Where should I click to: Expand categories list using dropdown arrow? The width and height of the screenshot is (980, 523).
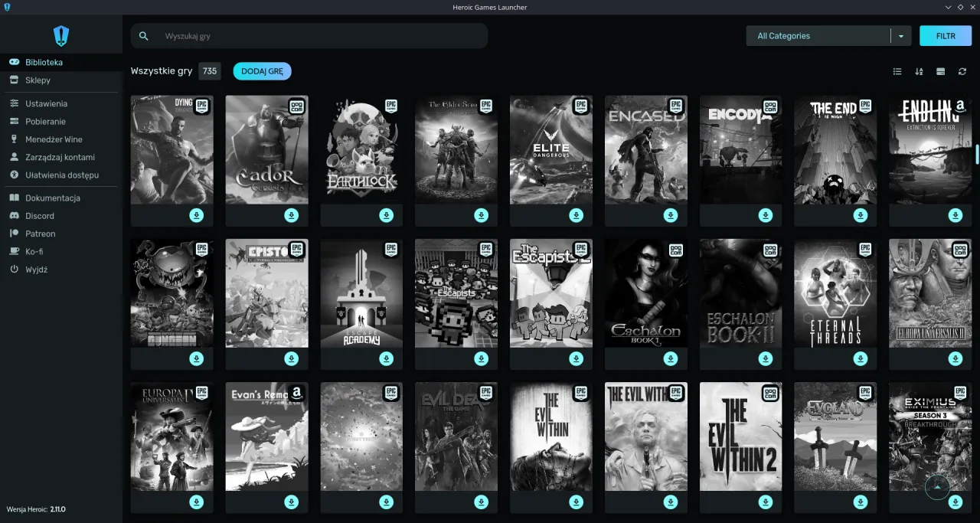pos(901,36)
